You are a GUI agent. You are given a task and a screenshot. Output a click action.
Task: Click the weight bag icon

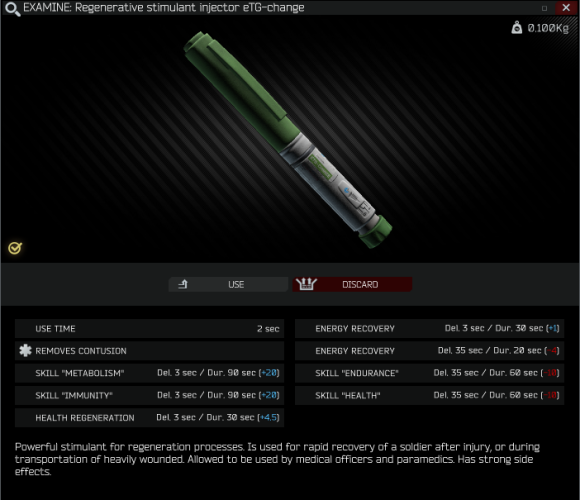tap(516, 27)
